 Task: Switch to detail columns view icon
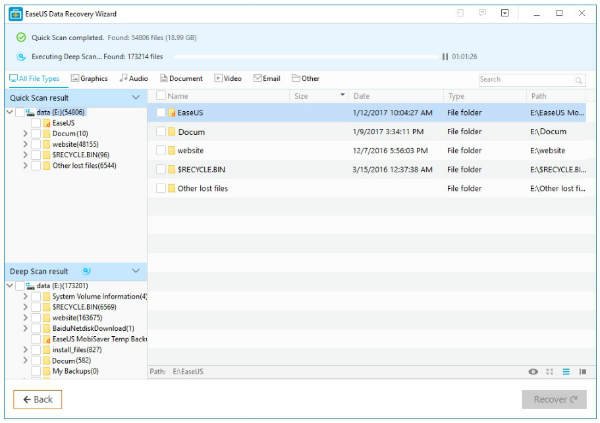click(x=583, y=372)
